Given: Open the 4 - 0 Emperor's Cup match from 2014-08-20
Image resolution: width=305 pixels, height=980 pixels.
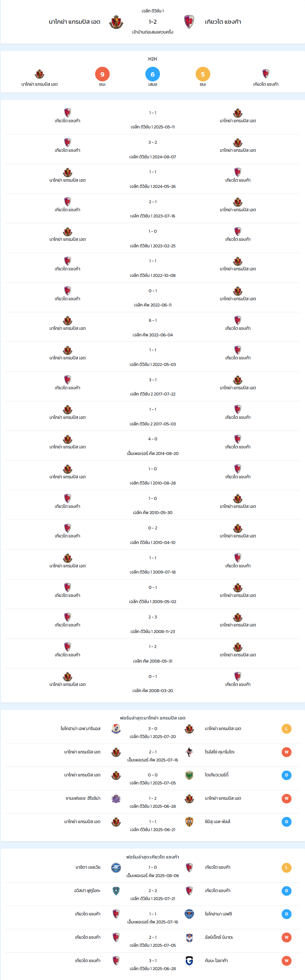Looking at the screenshot, I should tap(153, 446).
